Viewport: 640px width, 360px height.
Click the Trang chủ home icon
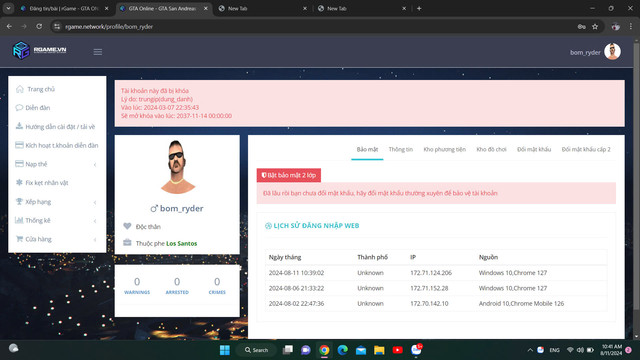[x=20, y=89]
